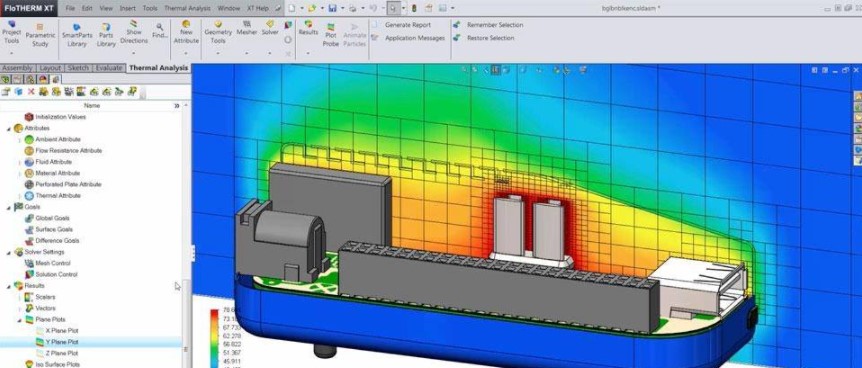Select the Y Plane Plot item
This screenshot has width=862, height=368.
pyautogui.click(x=61, y=342)
